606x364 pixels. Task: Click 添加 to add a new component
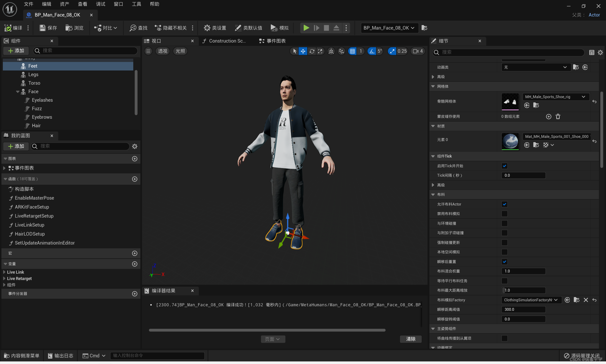point(16,51)
